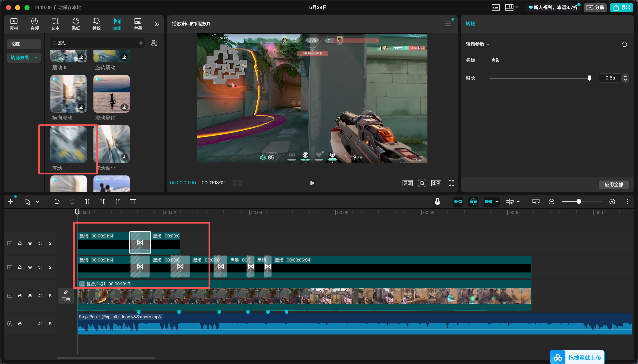Download the 横向震动 transition
This screenshot has height=364, width=638.
click(x=81, y=107)
